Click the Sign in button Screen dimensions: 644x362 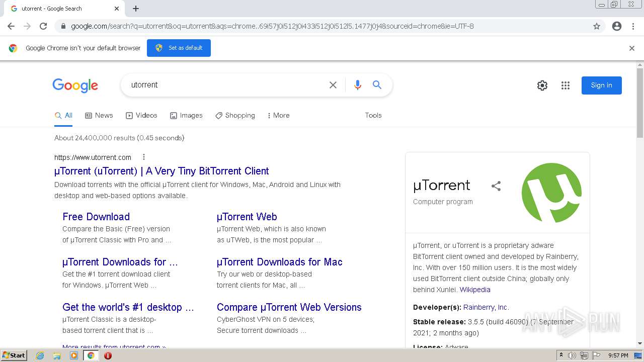pos(601,85)
